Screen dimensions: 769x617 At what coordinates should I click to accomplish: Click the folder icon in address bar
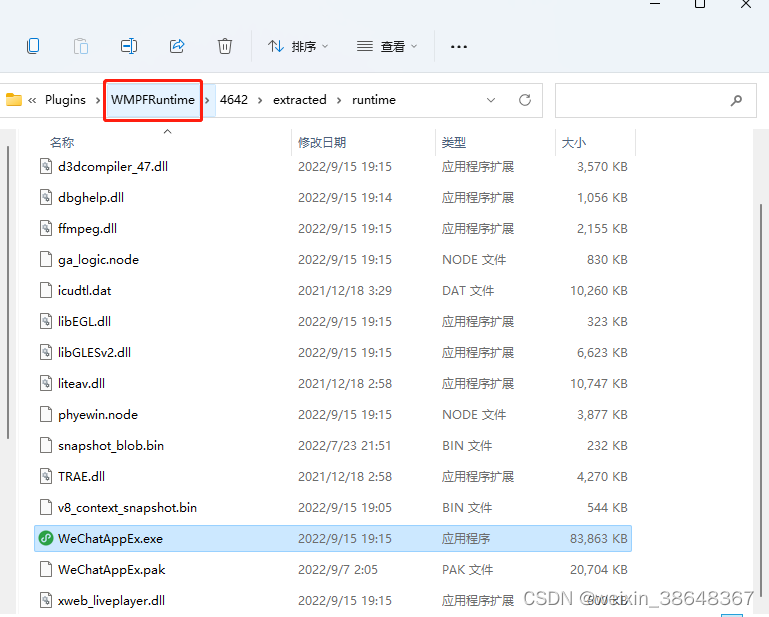(14, 100)
